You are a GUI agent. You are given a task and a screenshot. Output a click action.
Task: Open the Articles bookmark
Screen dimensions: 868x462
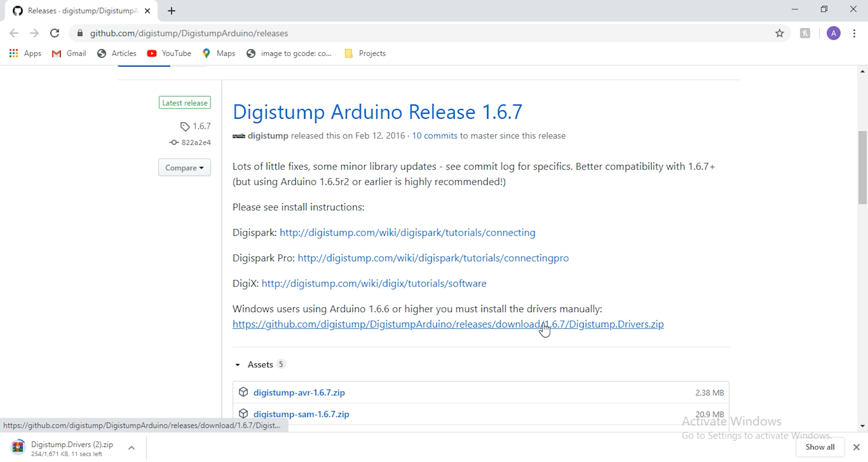(117, 53)
